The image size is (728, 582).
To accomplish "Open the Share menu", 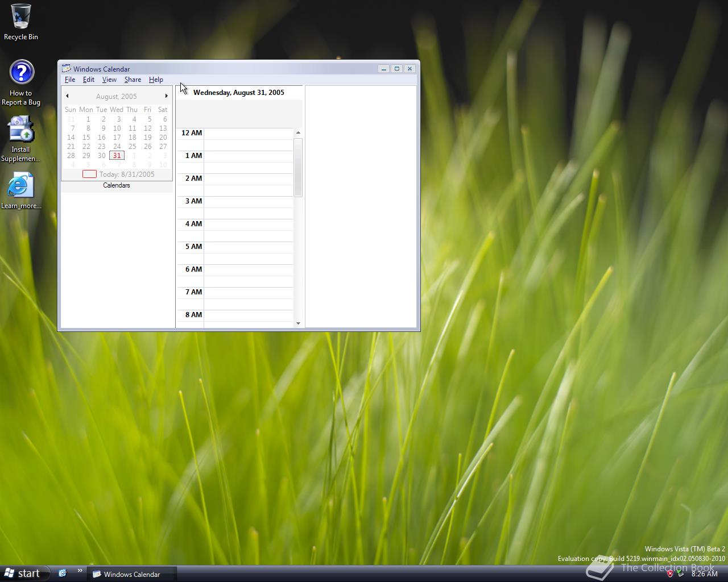I will pos(133,80).
